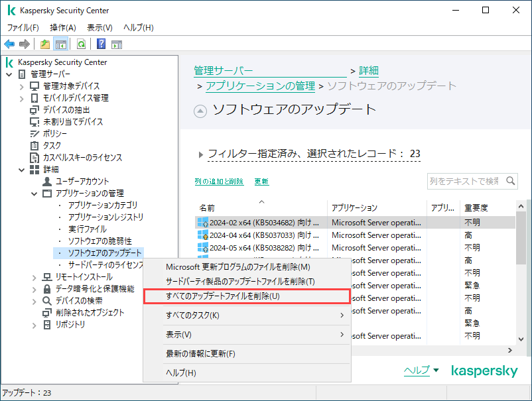This screenshot has width=532, height=401.
Task: Click the モバイルデバイス管理 phone icon
Action: click(x=34, y=98)
